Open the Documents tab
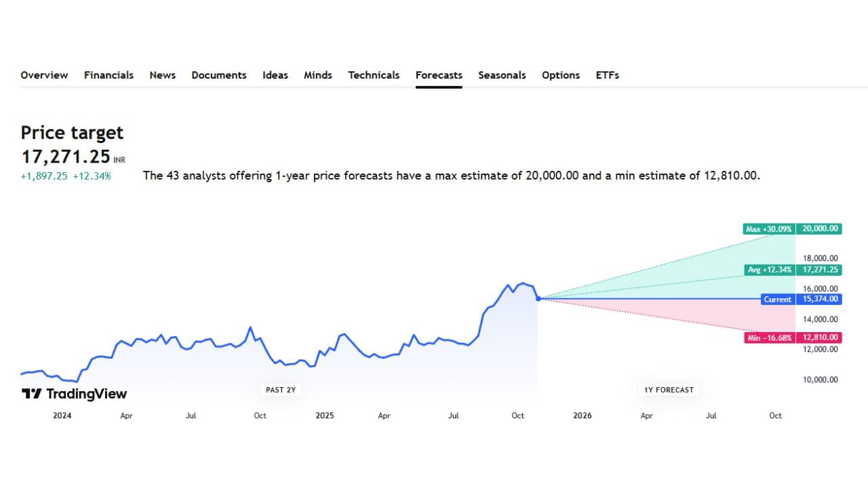Screen dimensions: 868x488 [218, 75]
